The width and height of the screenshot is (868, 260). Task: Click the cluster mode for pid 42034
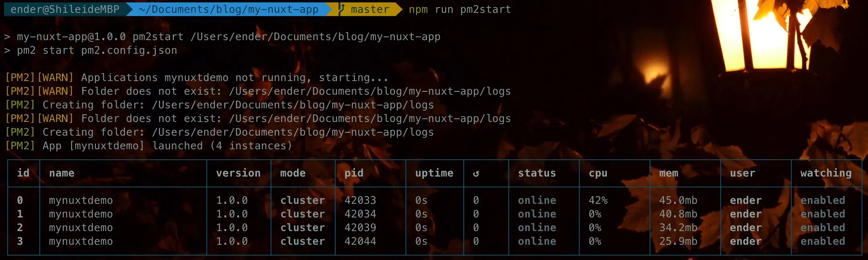click(303, 214)
